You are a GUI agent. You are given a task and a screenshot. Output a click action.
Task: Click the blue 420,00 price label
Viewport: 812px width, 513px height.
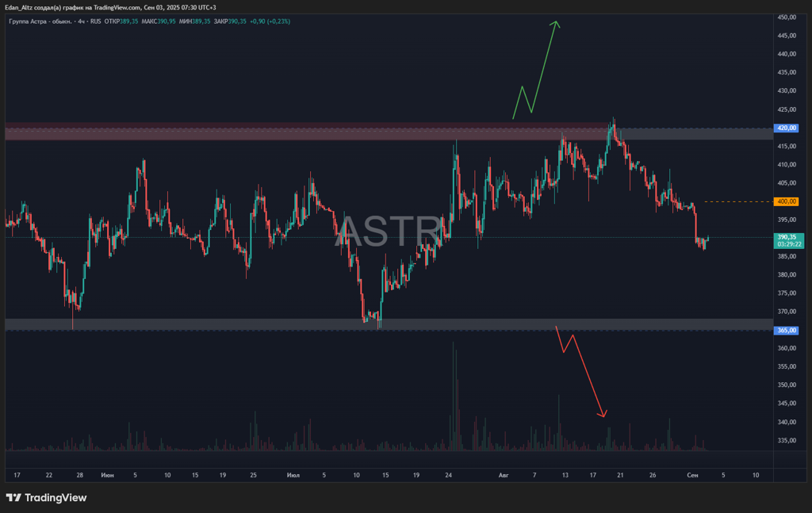click(x=787, y=128)
